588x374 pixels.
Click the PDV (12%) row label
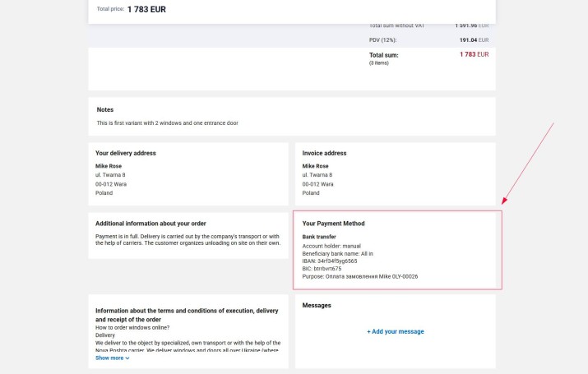tap(382, 39)
